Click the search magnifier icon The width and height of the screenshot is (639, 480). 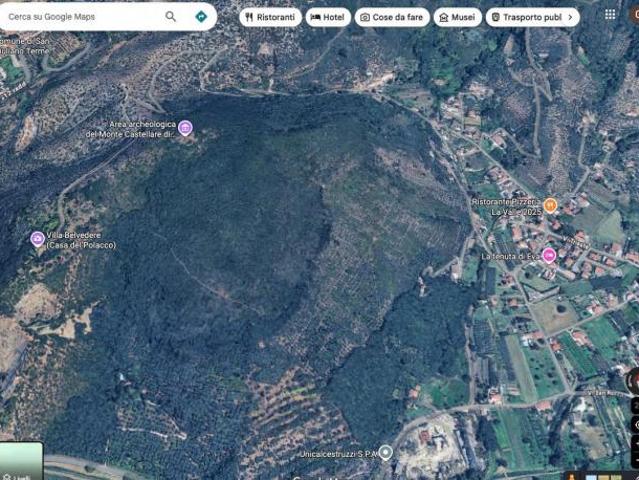[171, 17]
